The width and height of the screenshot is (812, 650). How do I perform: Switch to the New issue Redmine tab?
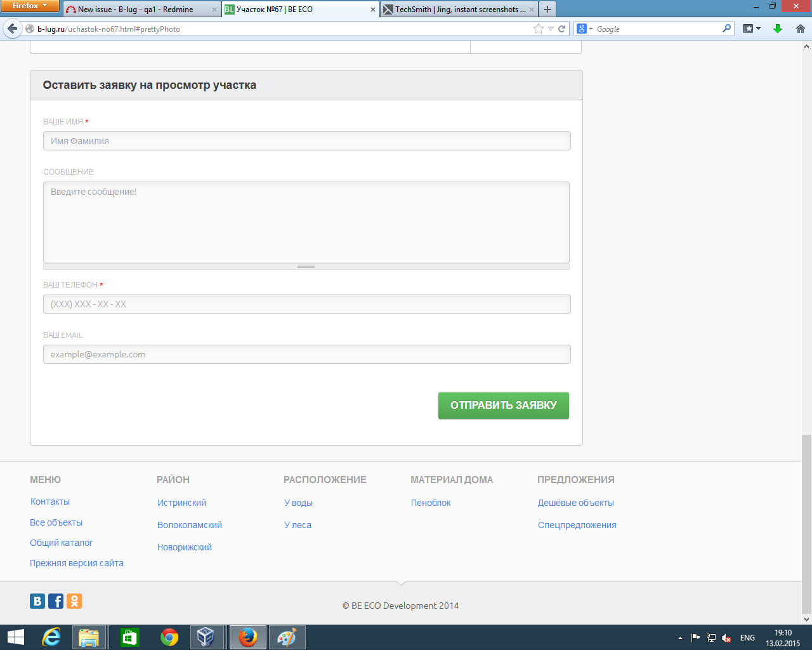[136, 10]
